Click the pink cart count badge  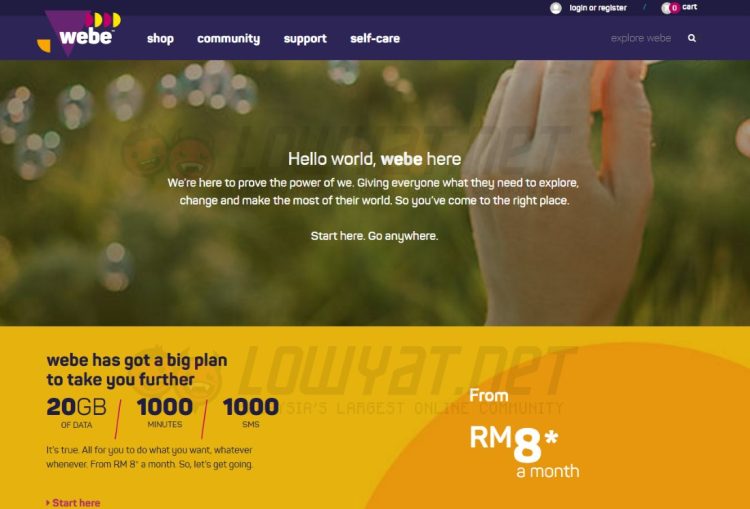pyautogui.click(x=674, y=8)
